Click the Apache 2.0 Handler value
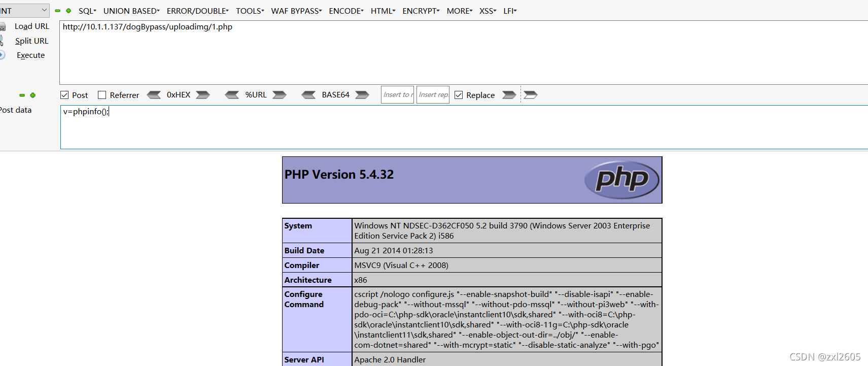 pyautogui.click(x=390, y=360)
